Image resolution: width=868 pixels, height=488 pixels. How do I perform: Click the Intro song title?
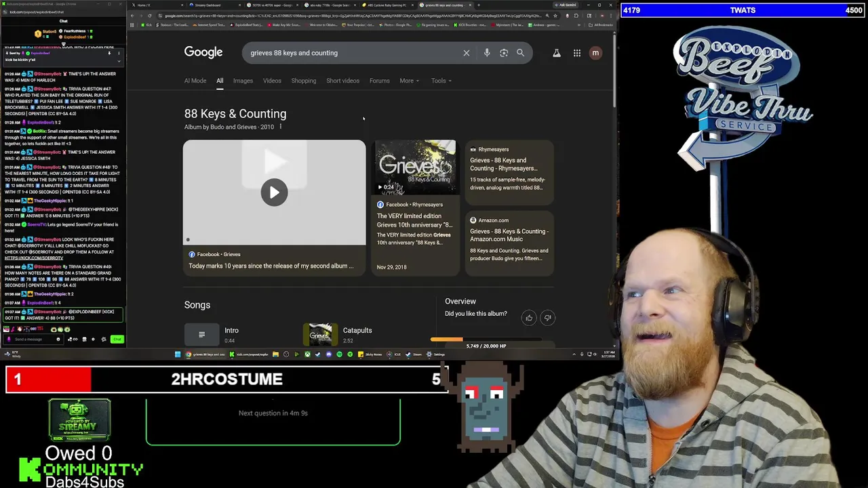tap(231, 330)
